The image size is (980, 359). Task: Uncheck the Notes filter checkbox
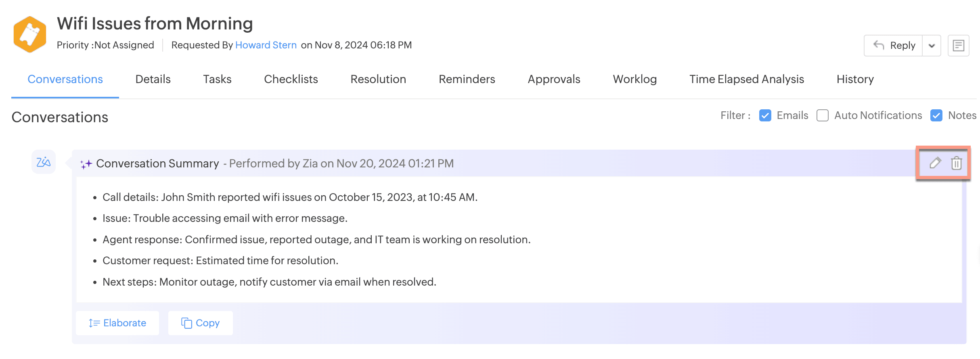point(936,116)
